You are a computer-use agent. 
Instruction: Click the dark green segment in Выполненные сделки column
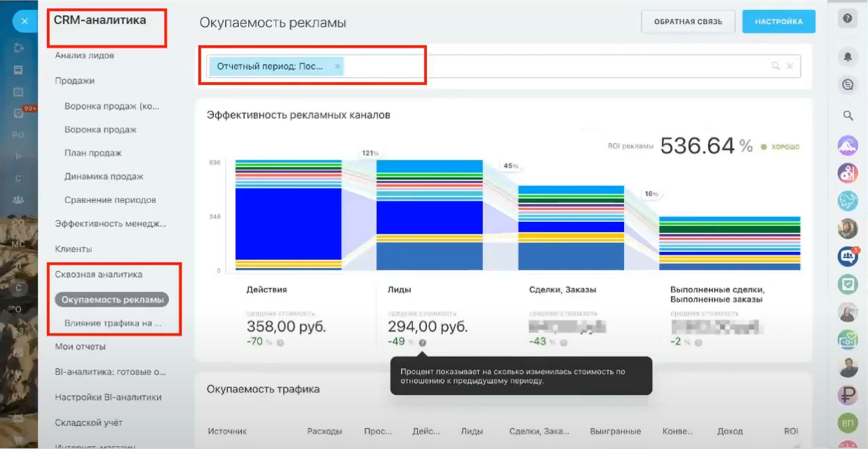point(730,229)
